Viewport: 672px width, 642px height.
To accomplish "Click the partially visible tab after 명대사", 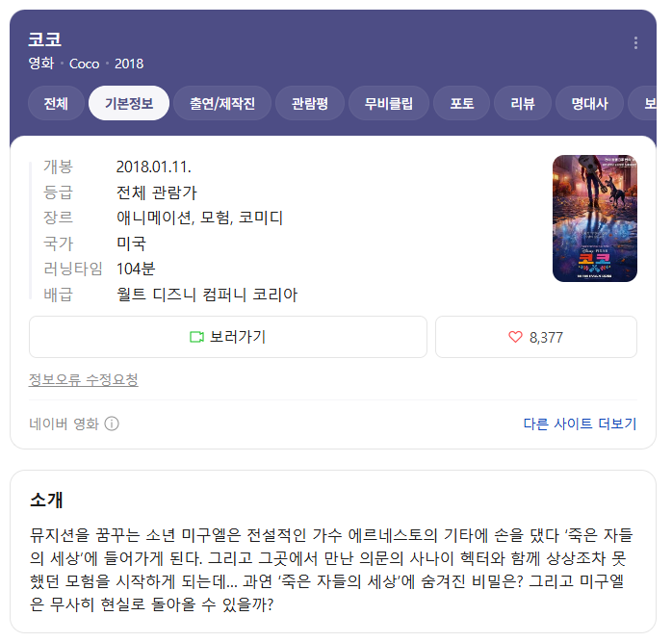I will coord(643,103).
